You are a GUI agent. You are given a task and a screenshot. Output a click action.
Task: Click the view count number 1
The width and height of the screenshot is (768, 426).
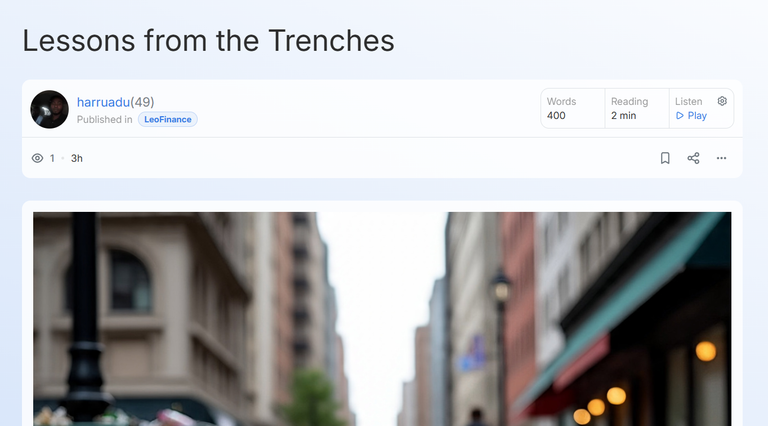pos(52,158)
